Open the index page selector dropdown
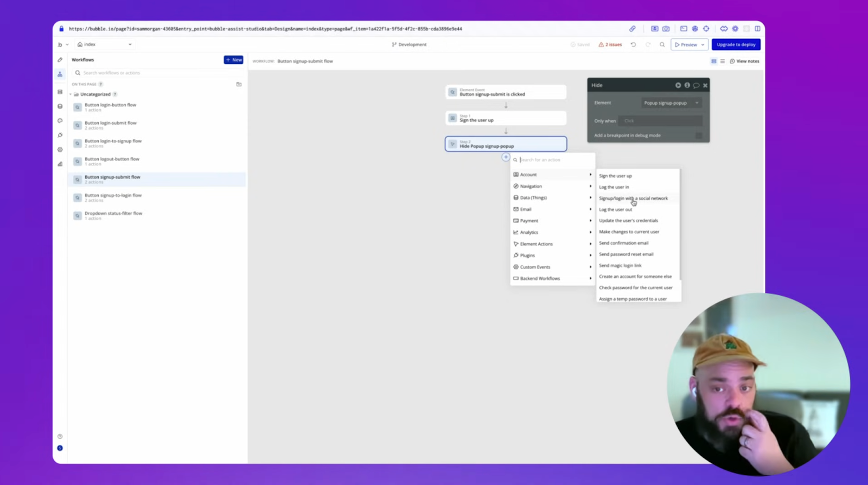Screen dimensions: 868x485 pos(105,44)
